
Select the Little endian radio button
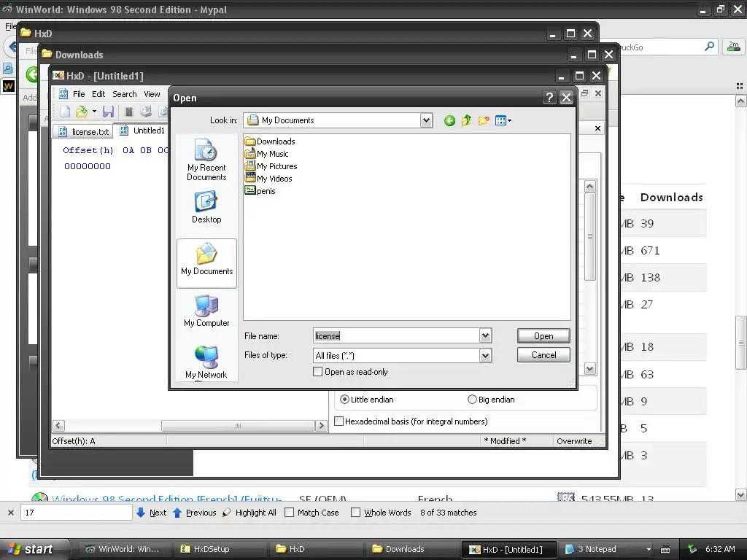(344, 400)
